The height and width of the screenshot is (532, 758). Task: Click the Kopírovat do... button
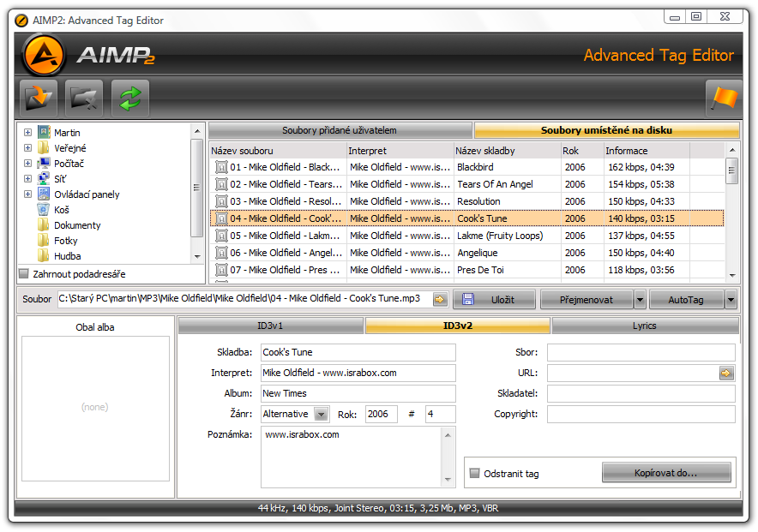pyautogui.click(x=666, y=473)
